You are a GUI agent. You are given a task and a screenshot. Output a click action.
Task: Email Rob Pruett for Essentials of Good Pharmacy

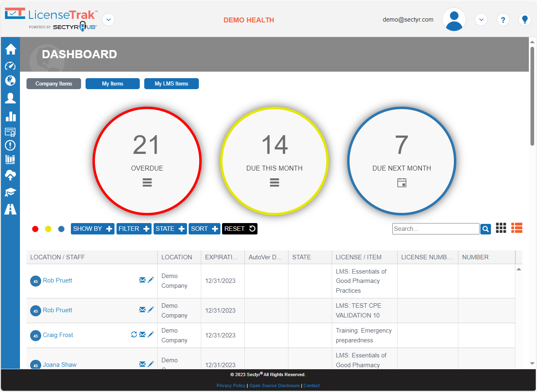pos(142,280)
